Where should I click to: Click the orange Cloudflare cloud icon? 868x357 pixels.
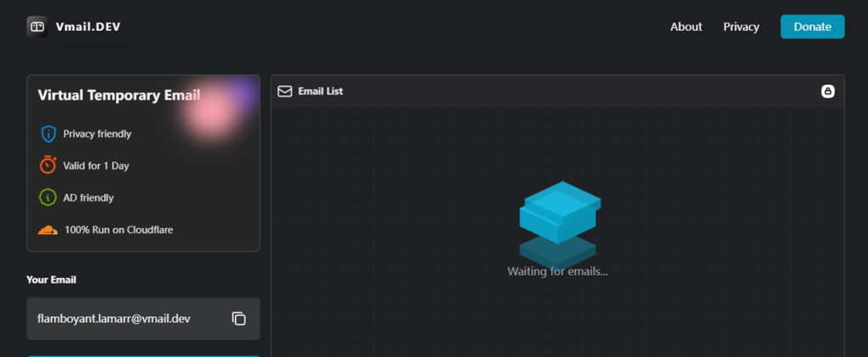49,229
